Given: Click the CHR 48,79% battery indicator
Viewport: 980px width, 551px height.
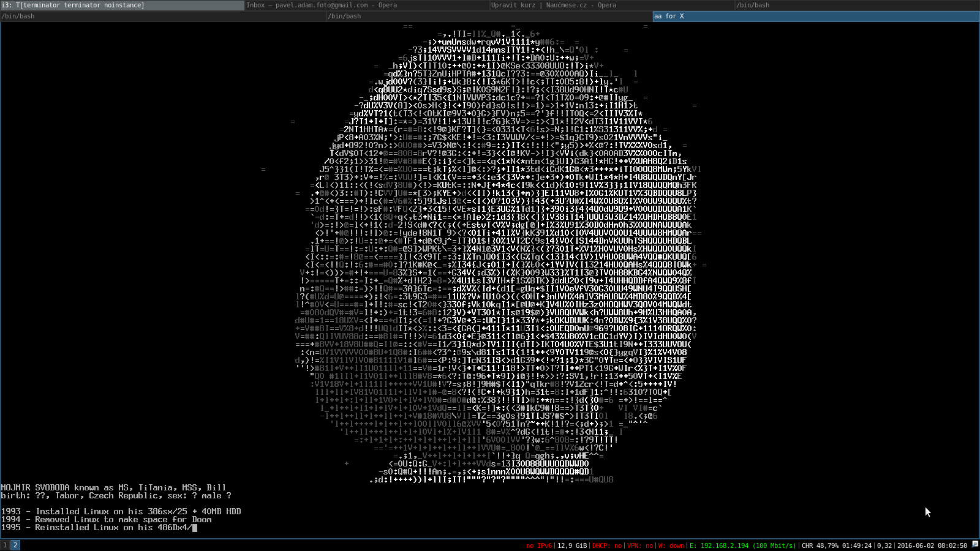Looking at the screenshot, I should [x=836, y=545].
